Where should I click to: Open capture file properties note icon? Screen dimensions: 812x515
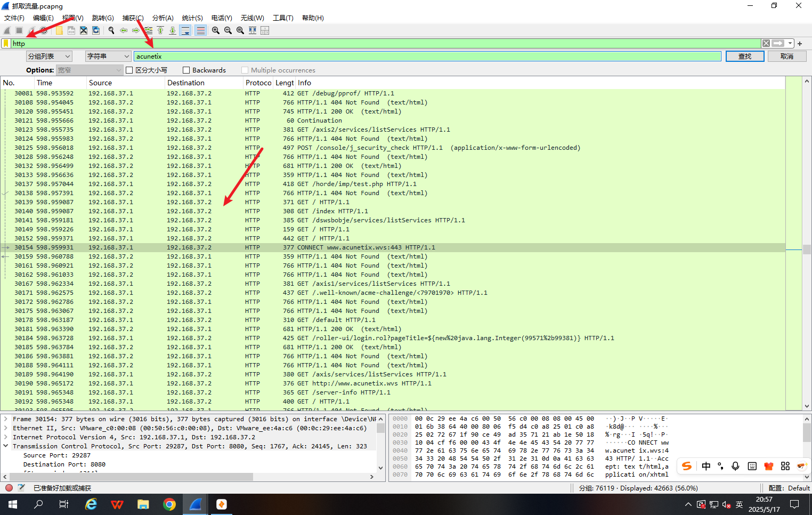point(21,488)
